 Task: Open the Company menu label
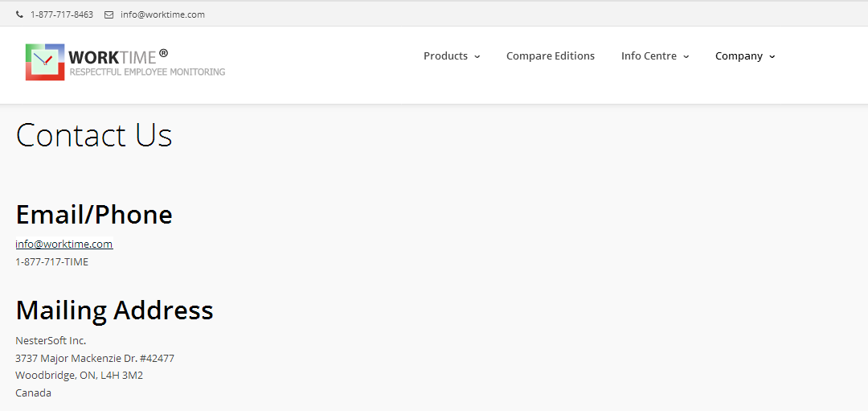click(739, 56)
